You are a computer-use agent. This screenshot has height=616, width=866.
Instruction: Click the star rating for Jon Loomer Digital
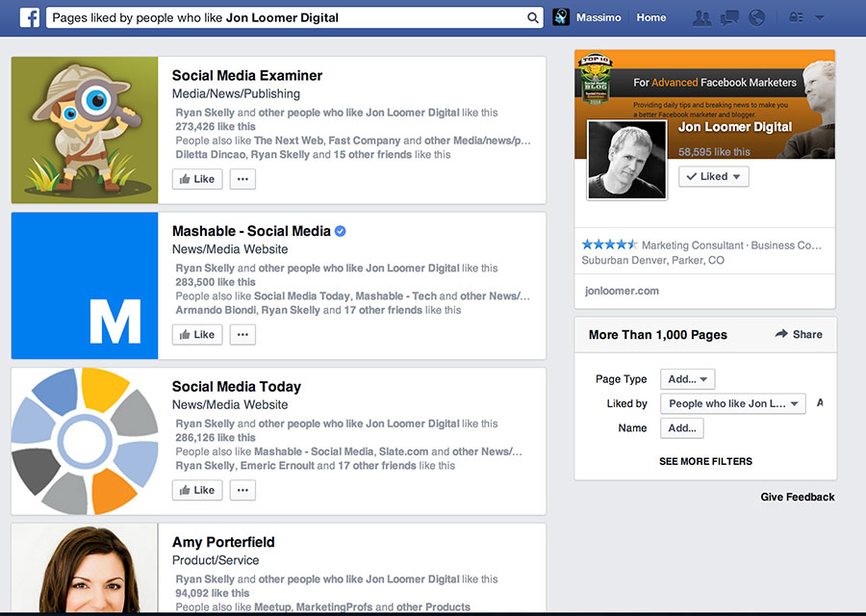[609, 244]
